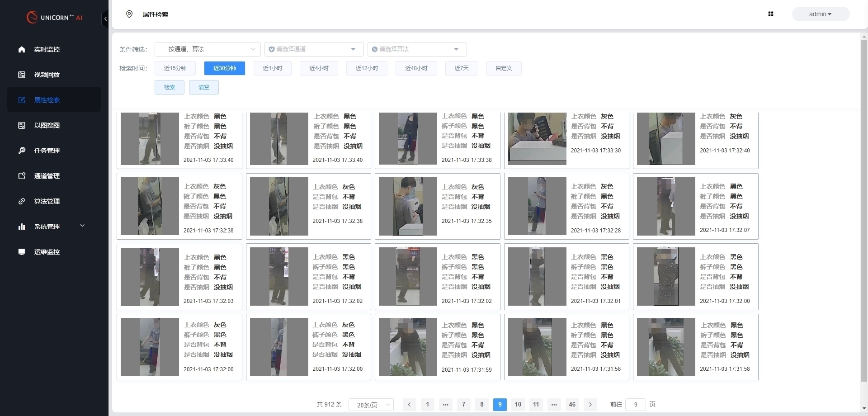This screenshot has height=416, width=868.
Task: Open the admin user menu
Action: 820,14
